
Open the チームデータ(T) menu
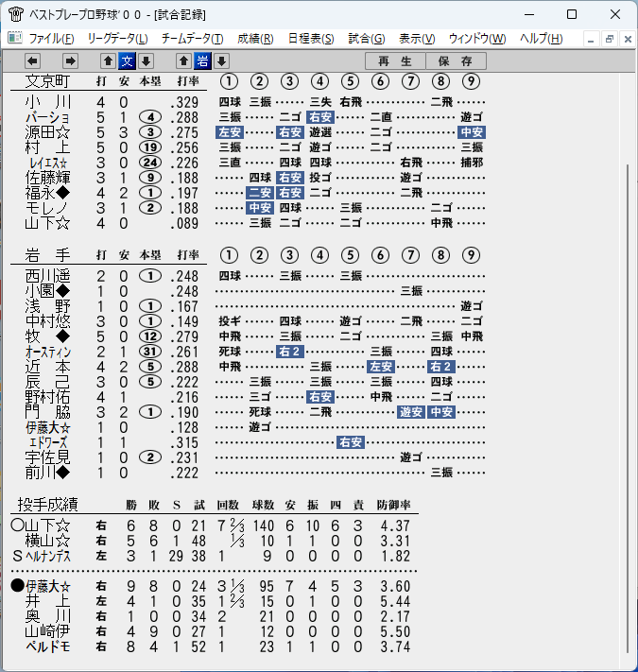(x=193, y=39)
